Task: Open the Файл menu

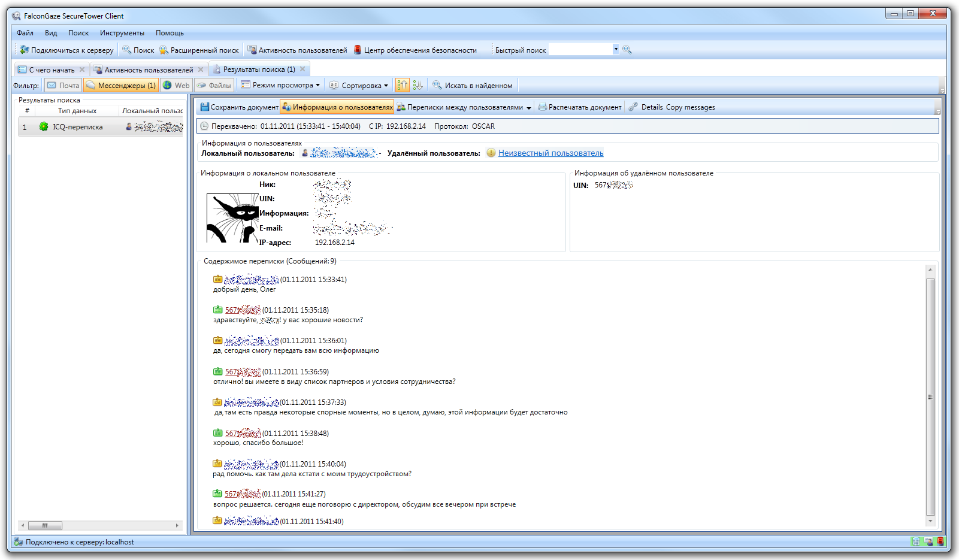Action: pos(25,33)
